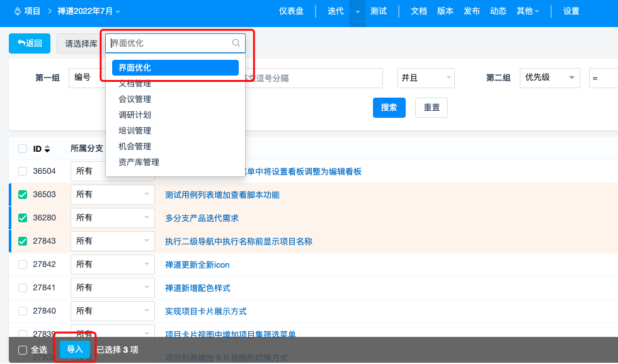618x364 pixels.
Task: Check the checkbox for row 27841
Action: 23,288
